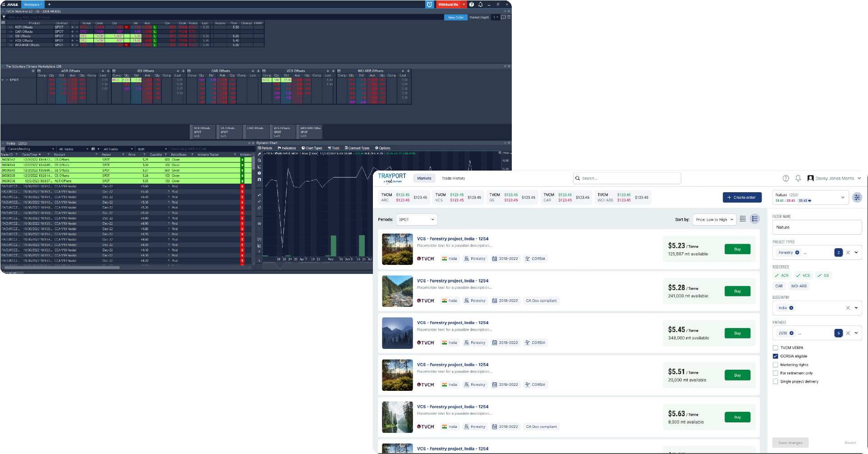Open Joule notification bell

click(x=480, y=5)
